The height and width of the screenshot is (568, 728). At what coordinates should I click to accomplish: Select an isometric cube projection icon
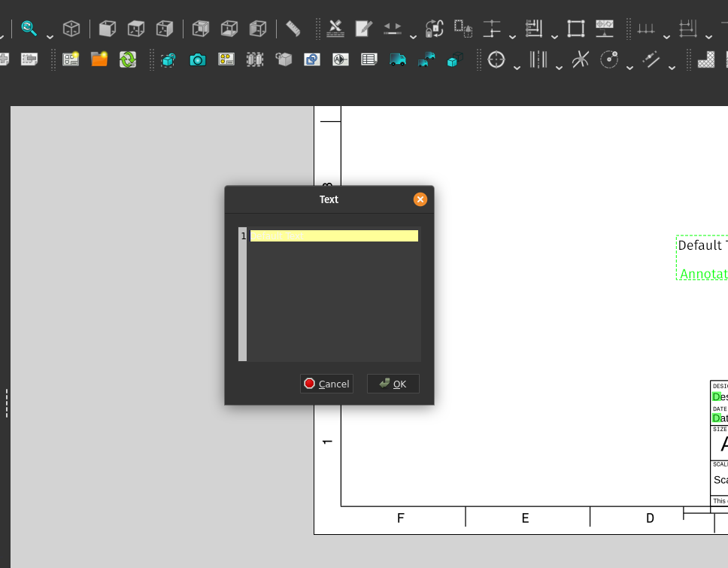70,27
